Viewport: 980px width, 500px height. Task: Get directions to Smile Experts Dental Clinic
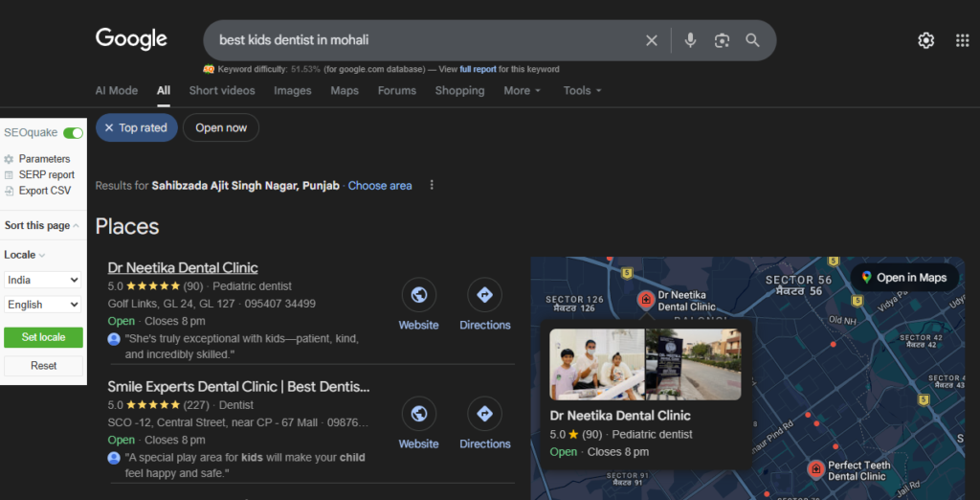pyautogui.click(x=484, y=414)
